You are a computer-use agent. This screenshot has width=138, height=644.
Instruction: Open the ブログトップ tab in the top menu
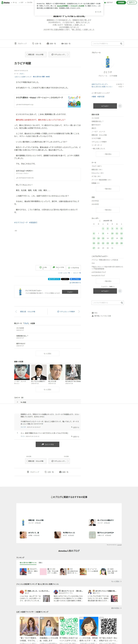pyautogui.click(x=21, y=43)
